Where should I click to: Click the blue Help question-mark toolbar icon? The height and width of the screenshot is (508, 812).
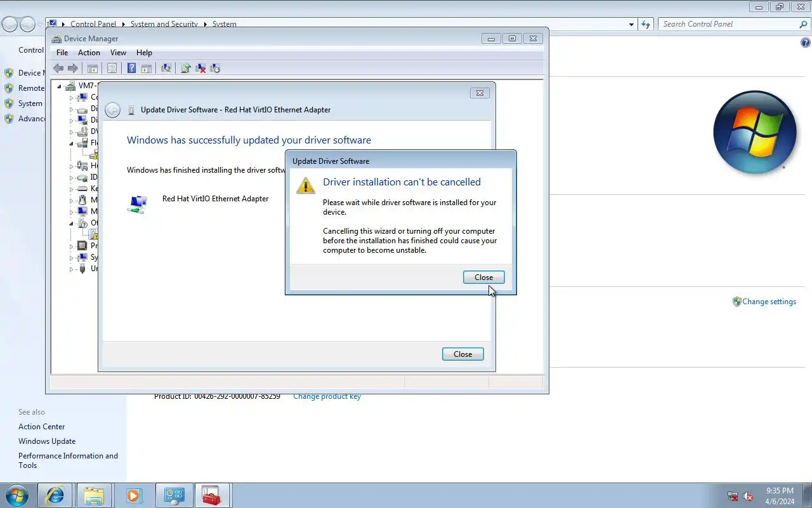[x=131, y=68]
